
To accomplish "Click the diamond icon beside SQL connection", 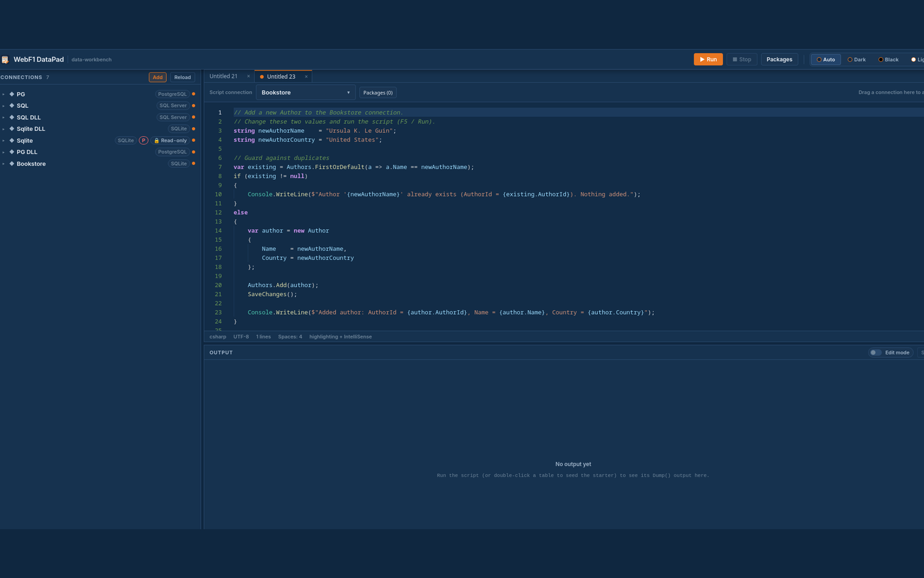I will click(12, 105).
